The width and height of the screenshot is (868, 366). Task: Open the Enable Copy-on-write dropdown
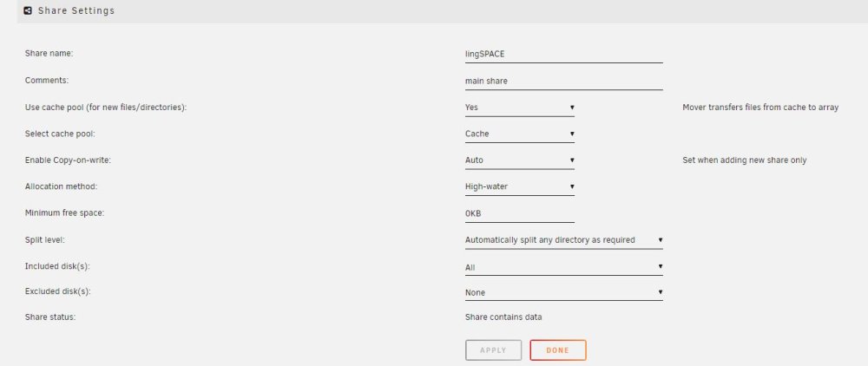click(x=519, y=160)
